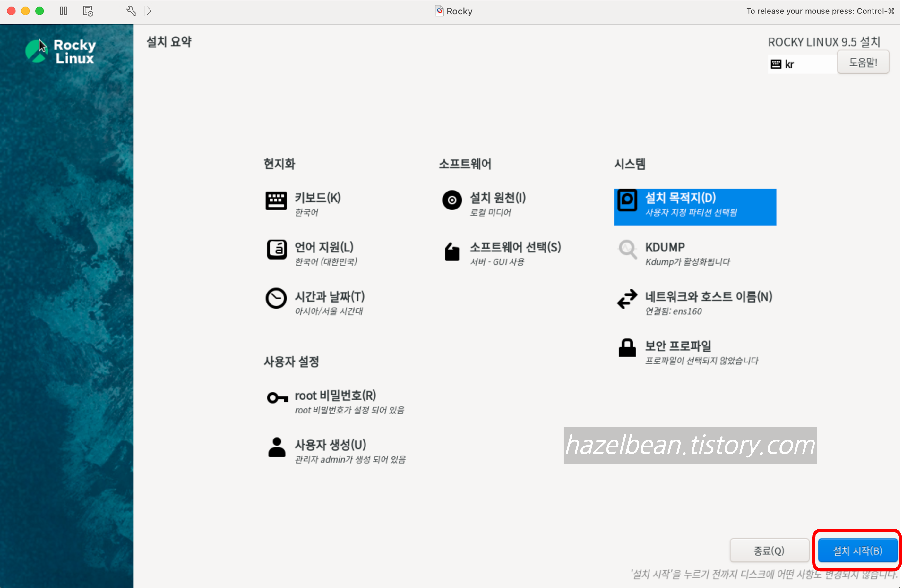Select Installation Destination (설치 목적지) disk icon
Screen dimensions: 903x588
[627, 200]
